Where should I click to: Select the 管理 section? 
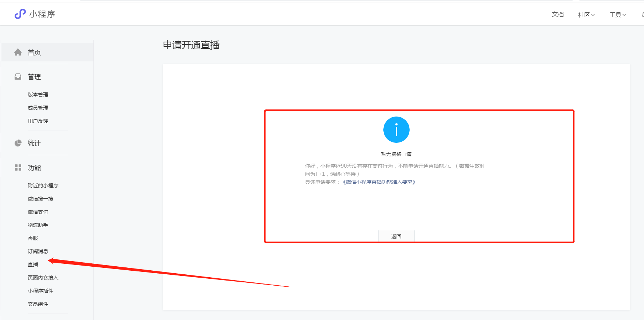click(34, 77)
